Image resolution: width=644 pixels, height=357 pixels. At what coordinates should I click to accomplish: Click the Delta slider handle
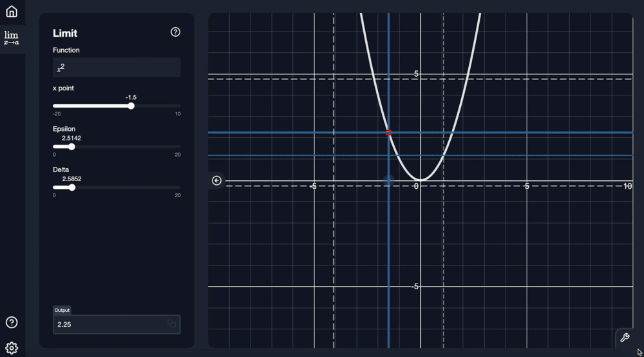click(x=72, y=188)
